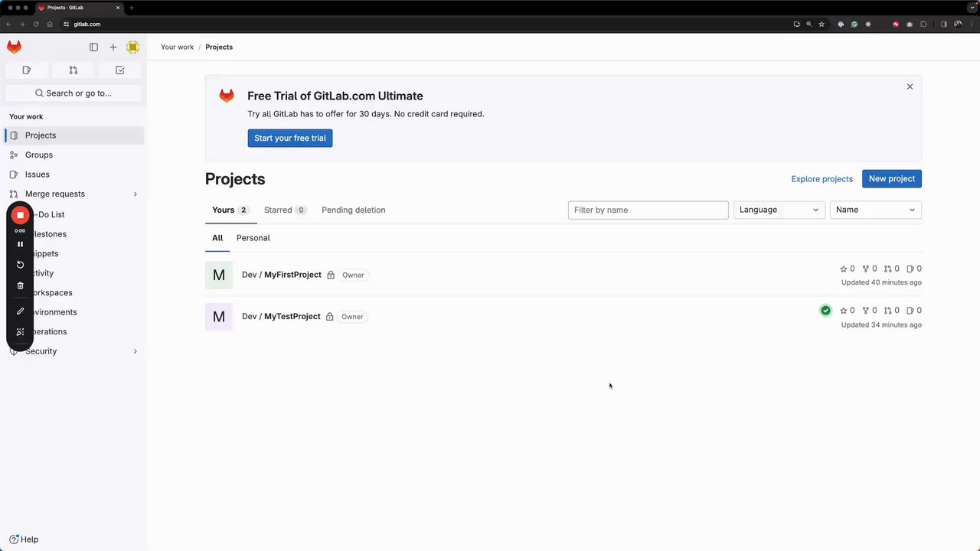Click the GitLab logo in the sidebar
980x551 pixels.
coord(15,47)
